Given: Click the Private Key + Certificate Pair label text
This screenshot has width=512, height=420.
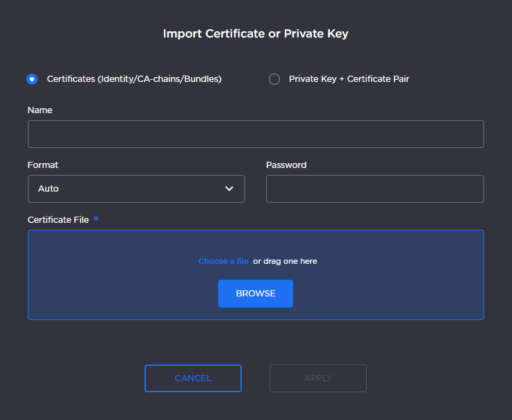Looking at the screenshot, I should pos(349,79).
